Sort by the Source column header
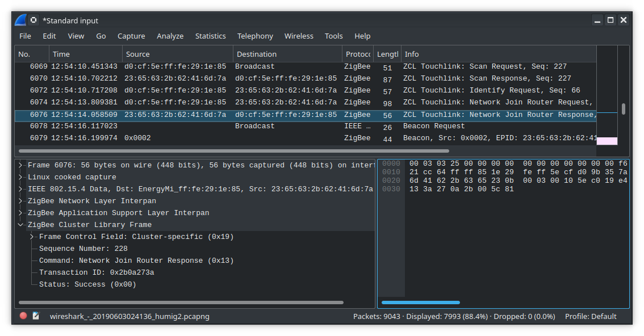Screen dimensions: 644x336 [x=178, y=54]
